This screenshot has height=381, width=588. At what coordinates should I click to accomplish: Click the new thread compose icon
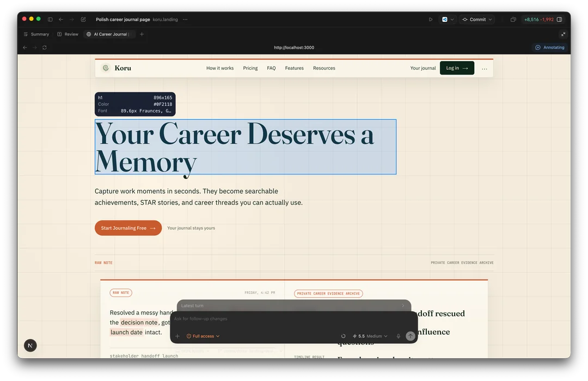click(83, 20)
